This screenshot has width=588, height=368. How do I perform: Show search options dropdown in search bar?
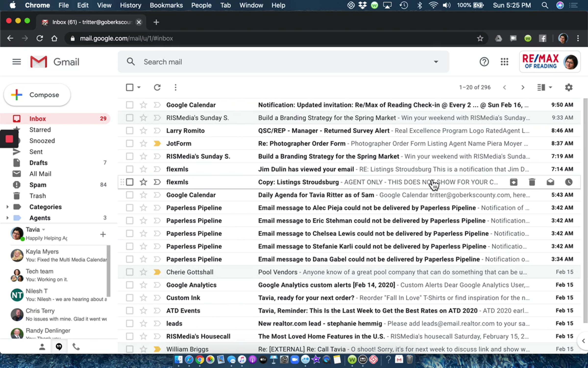click(436, 62)
